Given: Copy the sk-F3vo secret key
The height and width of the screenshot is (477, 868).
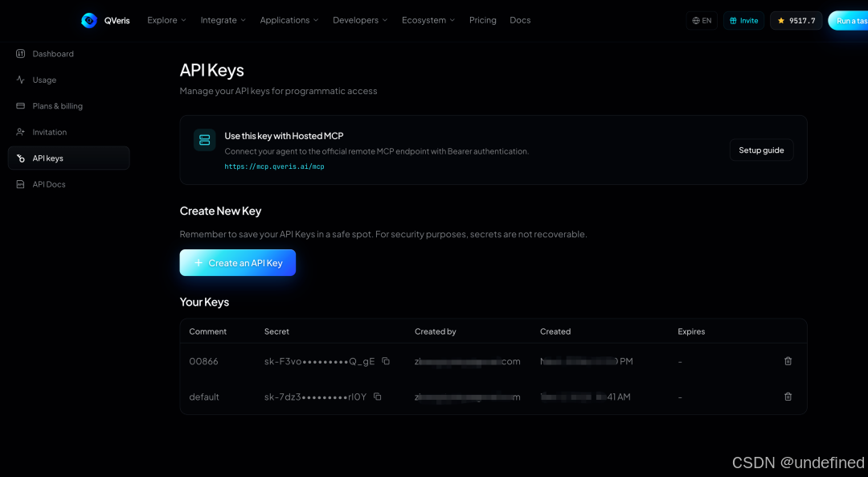Looking at the screenshot, I should [x=386, y=361].
